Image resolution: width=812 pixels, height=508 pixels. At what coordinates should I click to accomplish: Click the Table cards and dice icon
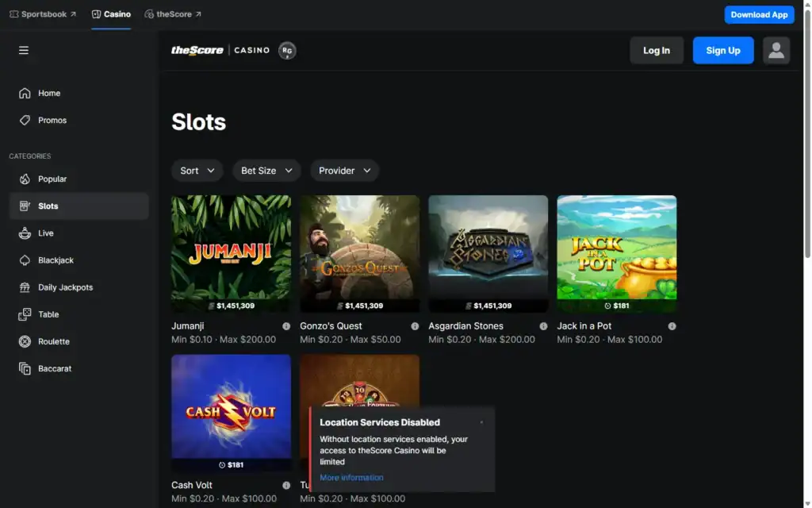(x=25, y=314)
